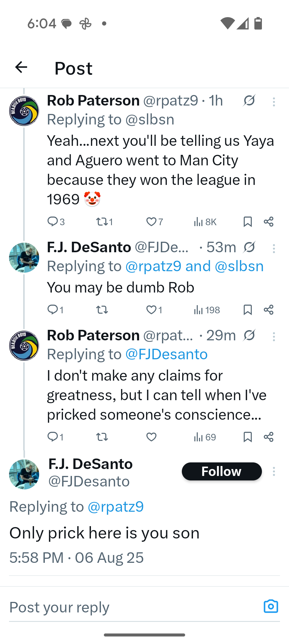Open F.J. DeSanto's avatar on main post

[x=24, y=474]
